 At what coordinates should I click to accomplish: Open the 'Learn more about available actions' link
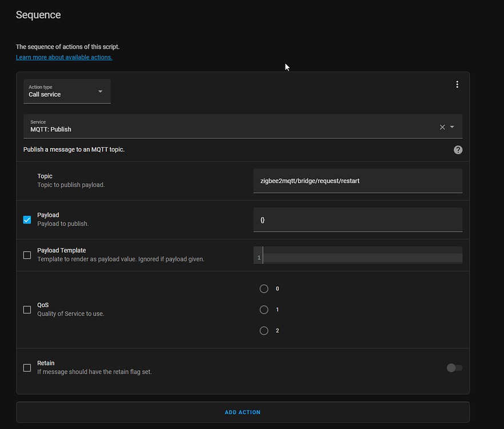[63, 57]
